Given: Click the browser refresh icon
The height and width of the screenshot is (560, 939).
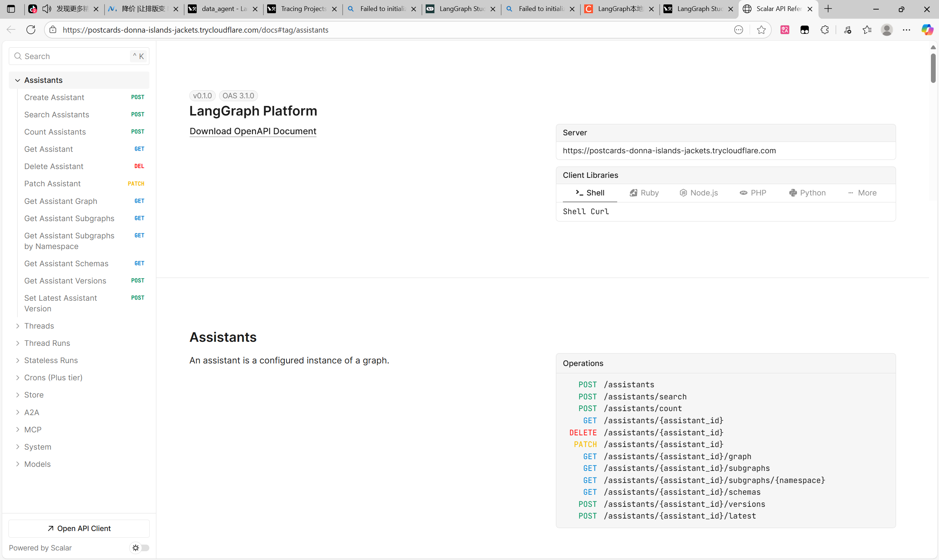Looking at the screenshot, I should pyautogui.click(x=31, y=30).
